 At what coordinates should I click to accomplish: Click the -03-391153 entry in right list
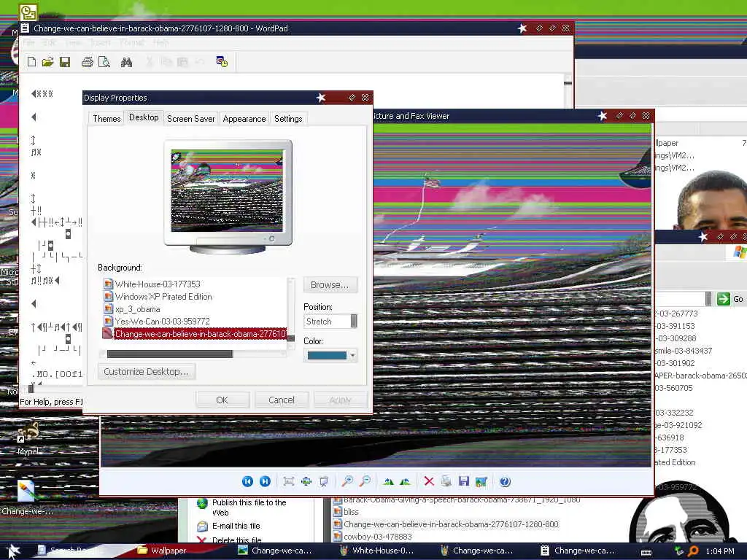click(x=675, y=326)
